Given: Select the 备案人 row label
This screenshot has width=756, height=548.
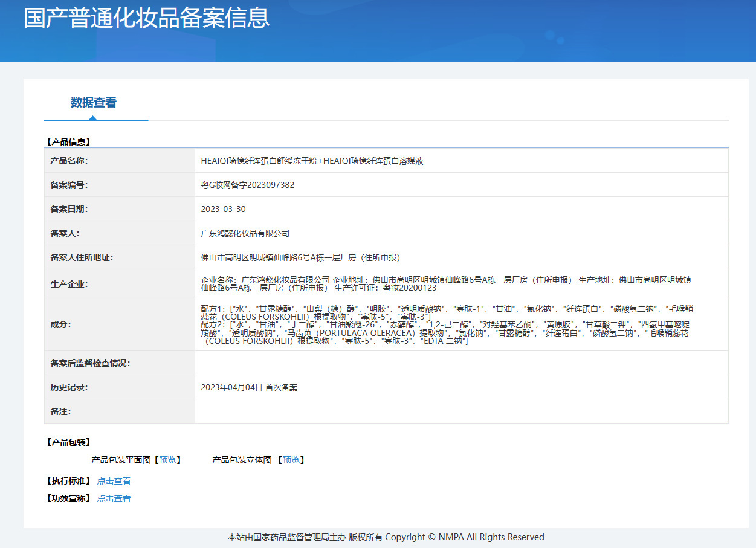Looking at the screenshot, I should coord(65,233).
